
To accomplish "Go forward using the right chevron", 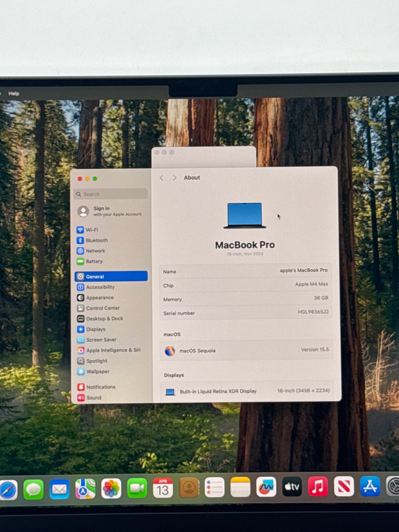I will [x=175, y=178].
